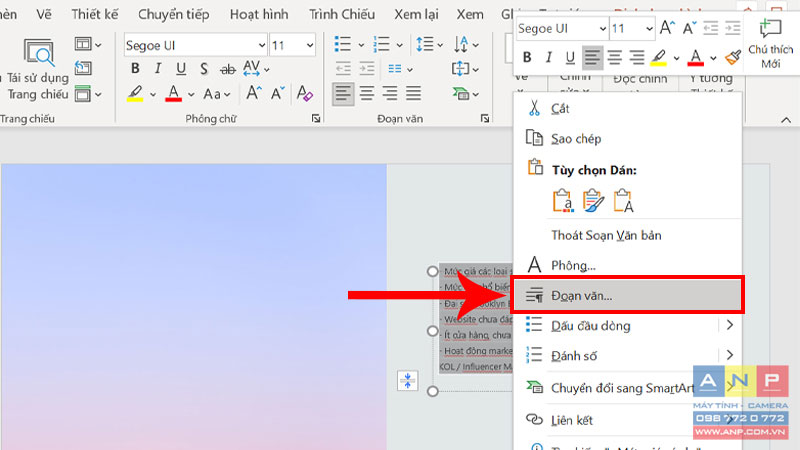
Task: Toggle Underline in the ribbon Font group
Action: pos(181,68)
